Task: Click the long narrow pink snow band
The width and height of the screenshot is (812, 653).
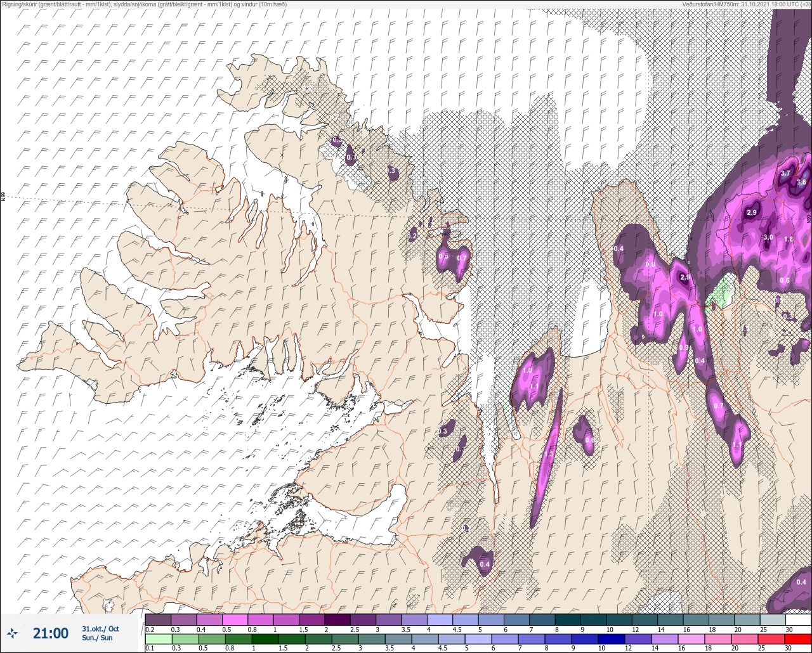Action: coord(546,458)
